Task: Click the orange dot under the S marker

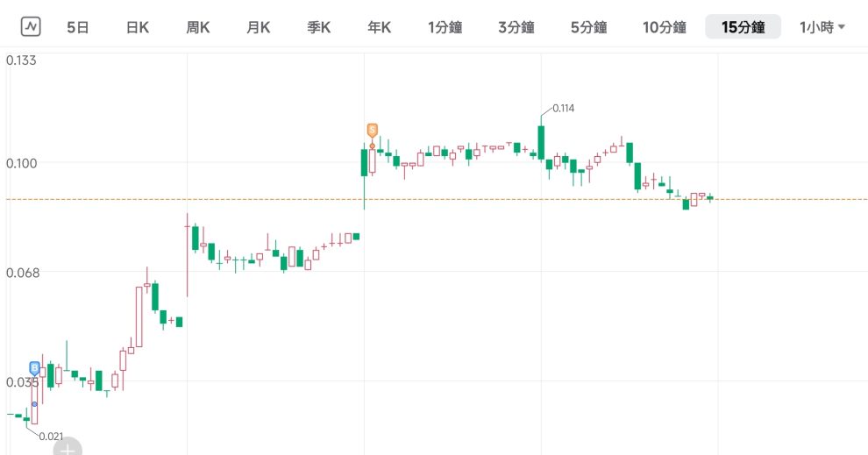Action: (372, 146)
